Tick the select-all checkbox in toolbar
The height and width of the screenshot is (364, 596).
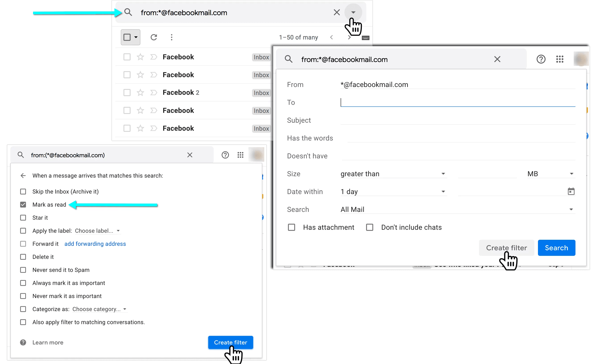127,37
